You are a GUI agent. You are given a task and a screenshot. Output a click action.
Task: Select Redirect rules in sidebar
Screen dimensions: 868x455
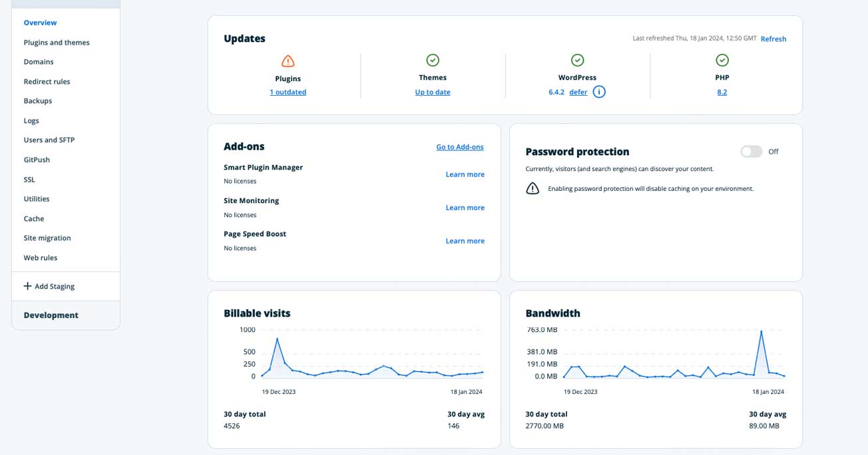click(47, 82)
